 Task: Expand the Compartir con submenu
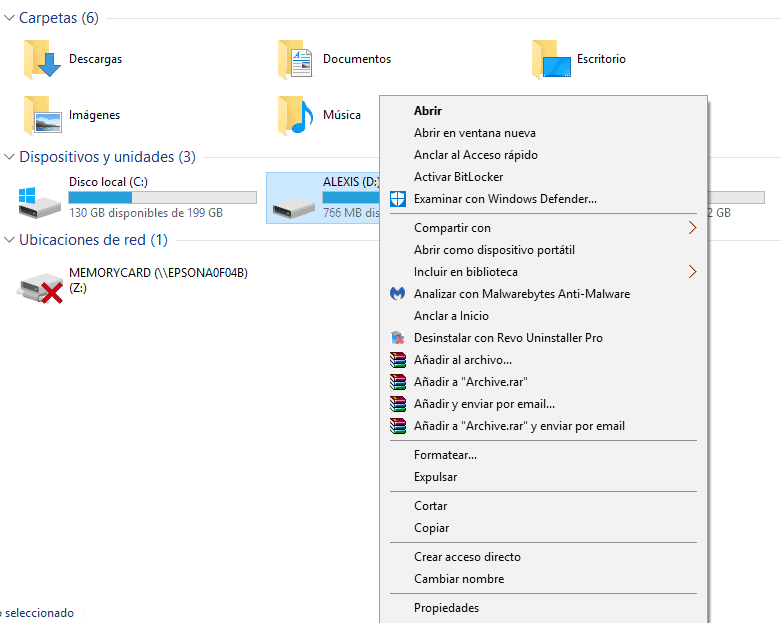click(691, 228)
